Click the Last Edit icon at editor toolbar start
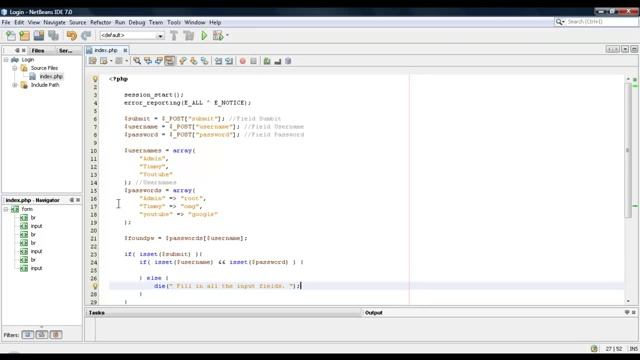The width and height of the screenshot is (640, 360). click(x=93, y=61)
